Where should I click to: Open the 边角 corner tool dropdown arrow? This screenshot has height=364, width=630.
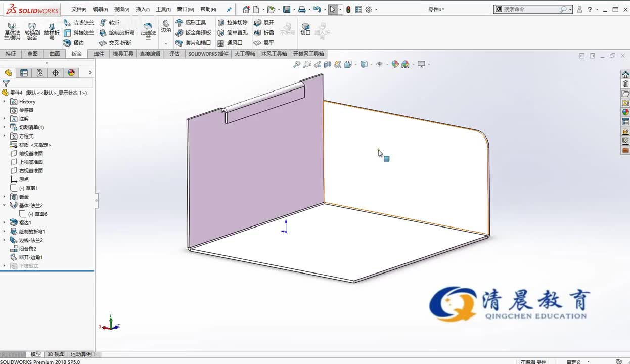pyautogui.click(x=166, y=43)
